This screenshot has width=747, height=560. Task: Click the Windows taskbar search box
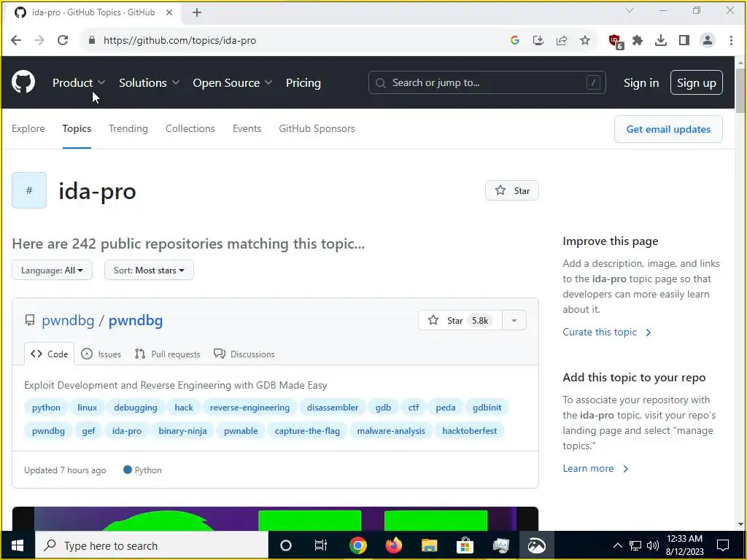pyautogui.click(x=152, y=545)
